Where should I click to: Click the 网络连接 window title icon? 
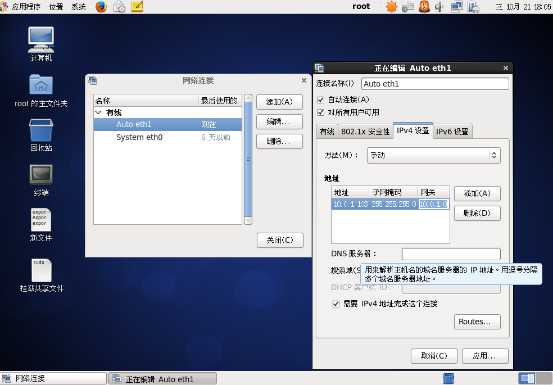pyautogui.click(x=92, y=80)
